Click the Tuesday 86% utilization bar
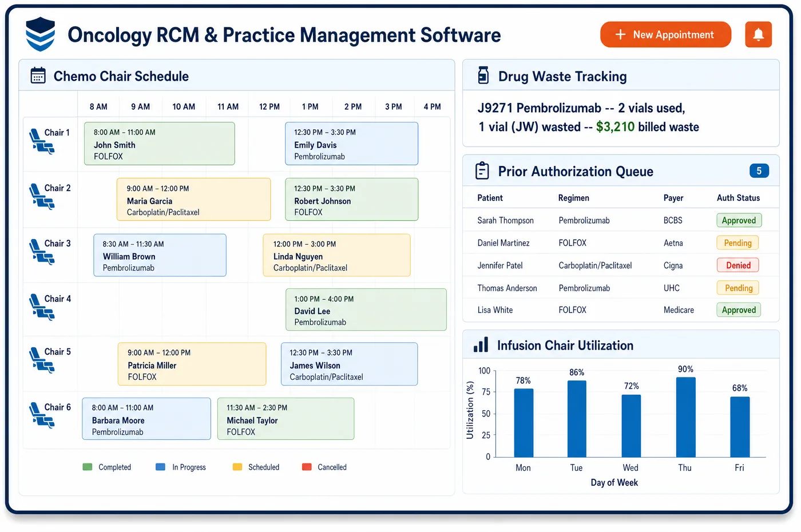Viewport: 801px width, 532px height. tap(577, 419)
